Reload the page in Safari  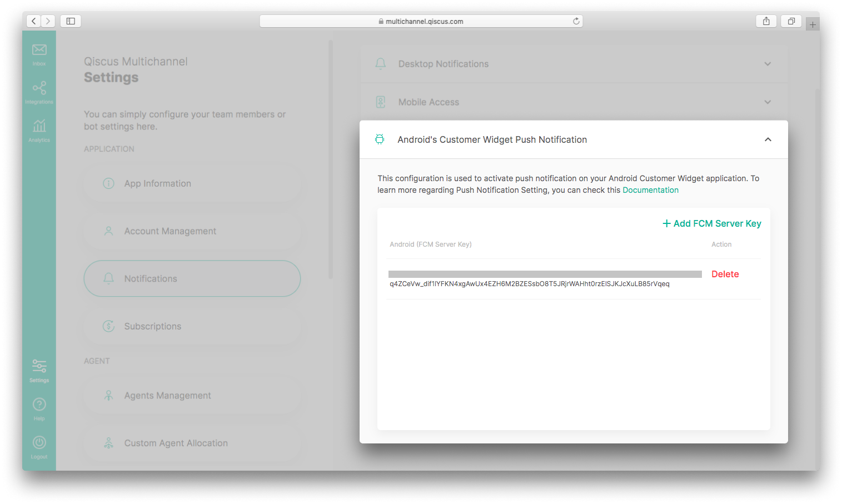coord(576,21)
